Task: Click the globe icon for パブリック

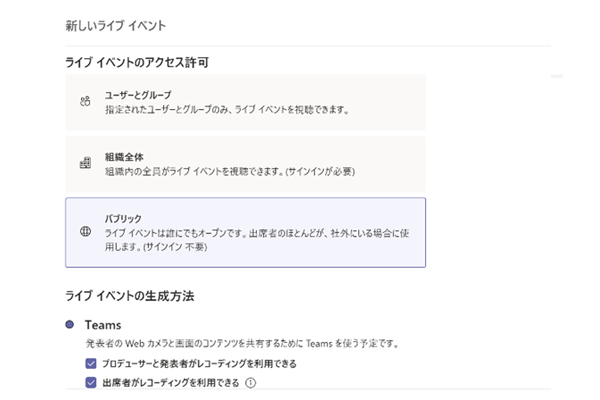Action: (x=85, y=231)
